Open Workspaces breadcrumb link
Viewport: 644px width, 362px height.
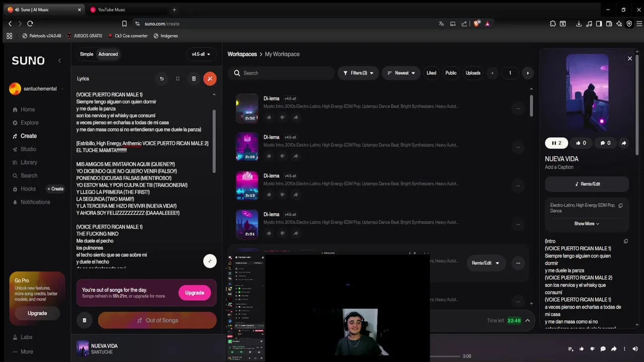click(x=242, y=54)
